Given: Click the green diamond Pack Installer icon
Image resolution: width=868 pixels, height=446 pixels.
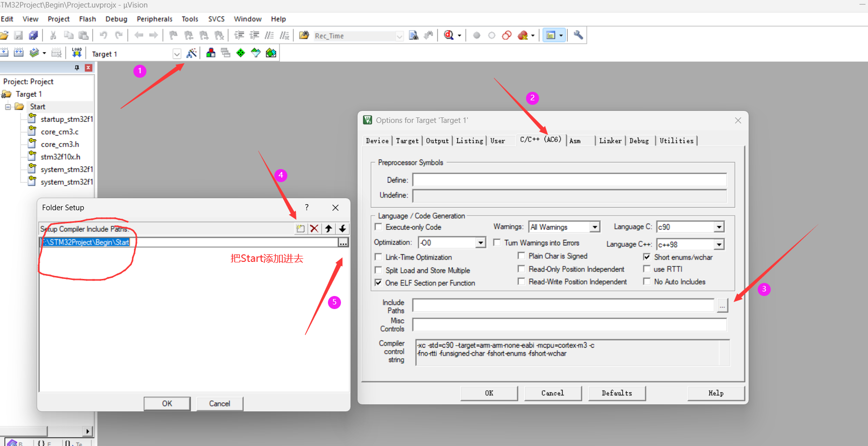Looking at the screenshot, I should (241, 53).
